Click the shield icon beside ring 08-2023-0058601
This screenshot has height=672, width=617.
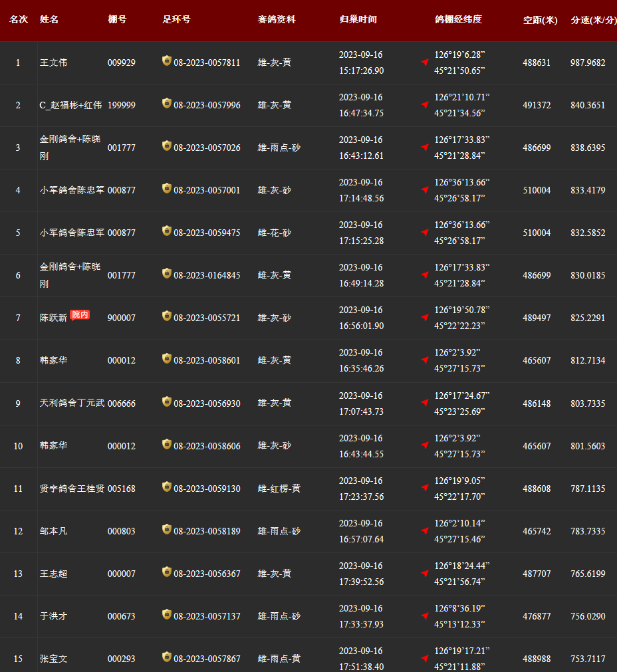tap(167, 359)
